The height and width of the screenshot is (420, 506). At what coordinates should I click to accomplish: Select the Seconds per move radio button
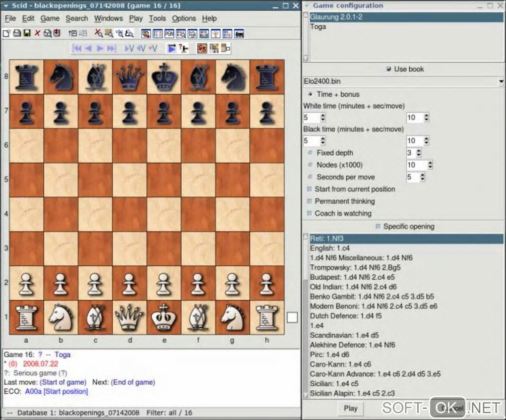click(x=310, y=177)
